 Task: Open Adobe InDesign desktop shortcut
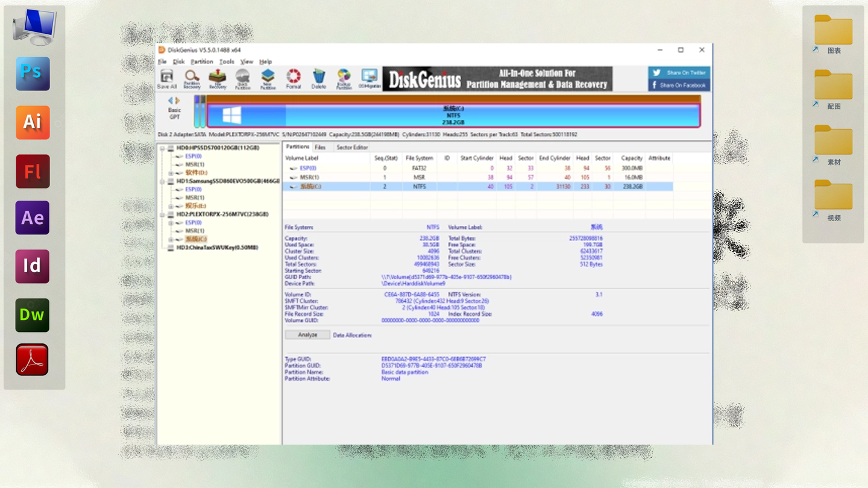coord(33,266)
